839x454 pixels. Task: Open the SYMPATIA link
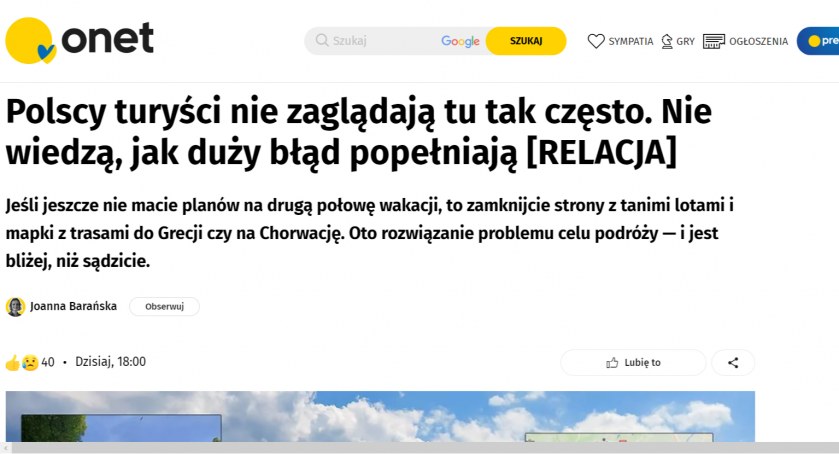(x=630, y=41)
